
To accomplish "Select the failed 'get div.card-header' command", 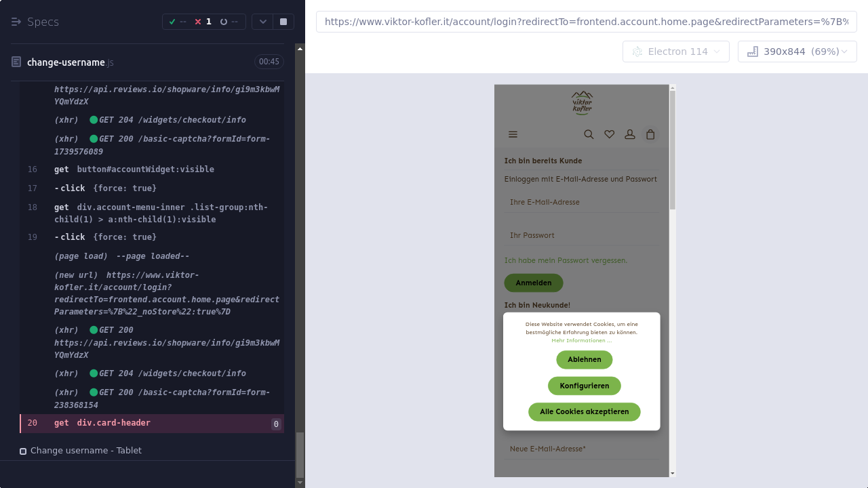I will tap(113, 423).
